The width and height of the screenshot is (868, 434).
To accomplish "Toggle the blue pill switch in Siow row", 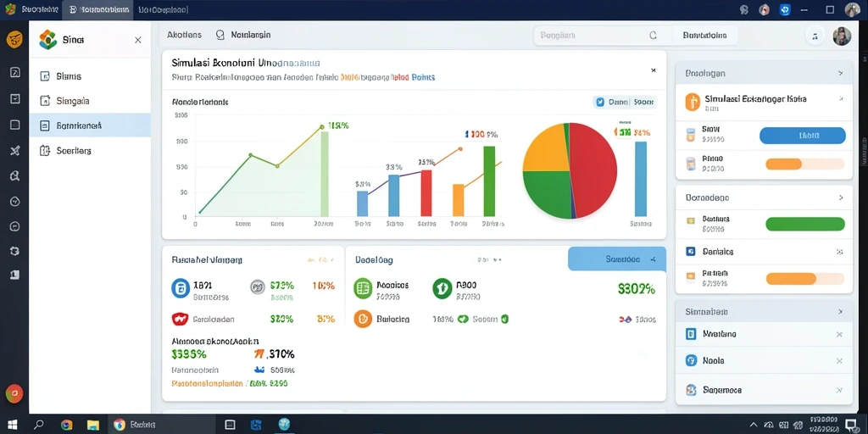I will (802, 135).
